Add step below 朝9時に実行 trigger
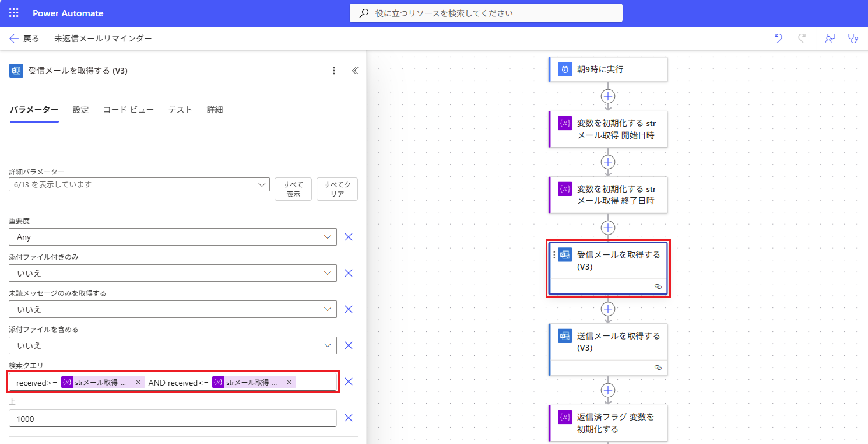The image size is (868, 444). [x=608, y=96]
